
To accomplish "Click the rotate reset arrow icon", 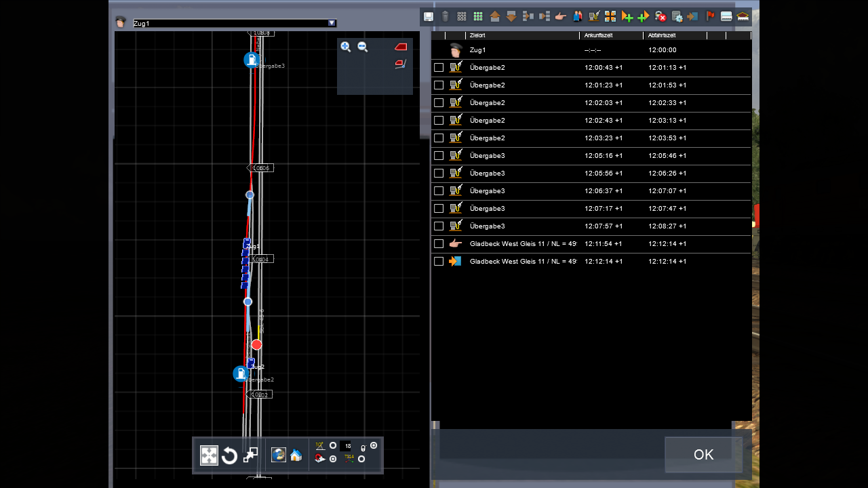I will click(230, 455).
